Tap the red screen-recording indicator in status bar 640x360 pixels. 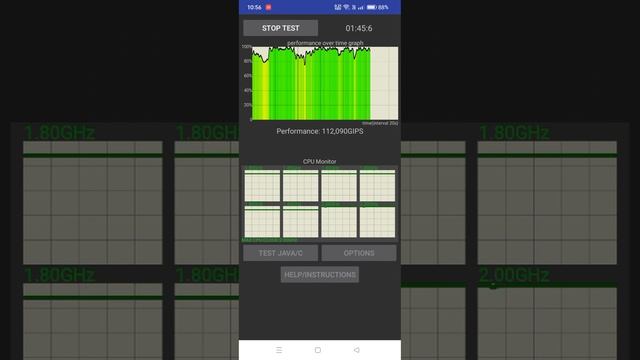[x=268, y=7]
